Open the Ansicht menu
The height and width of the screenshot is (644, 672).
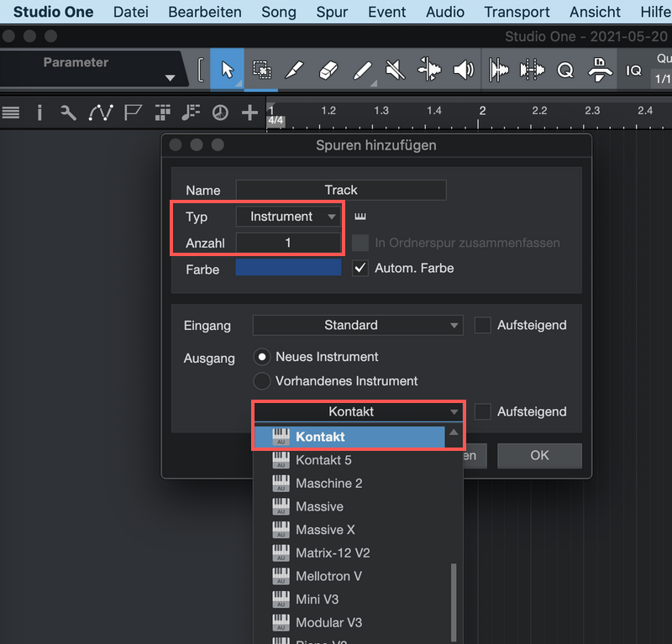(x=595, y=12)
